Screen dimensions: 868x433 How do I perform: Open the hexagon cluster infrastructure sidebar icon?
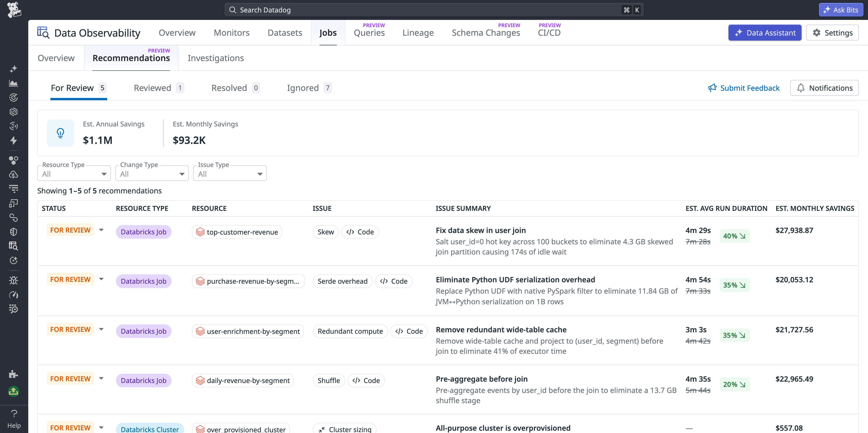pos(14,161)
